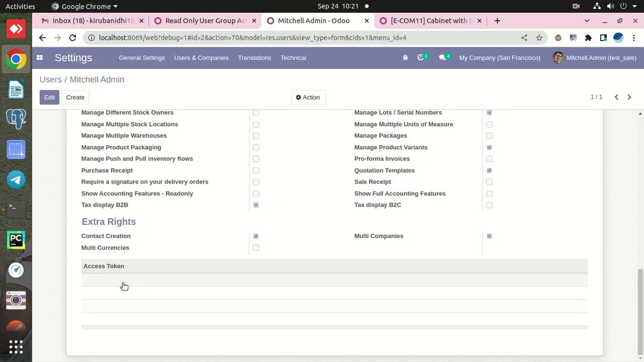Image resolution: width=644 pixels, height=362 pixels.
Task: Open Mitchell Admin user menu
Action: click(x=594, y=58)
